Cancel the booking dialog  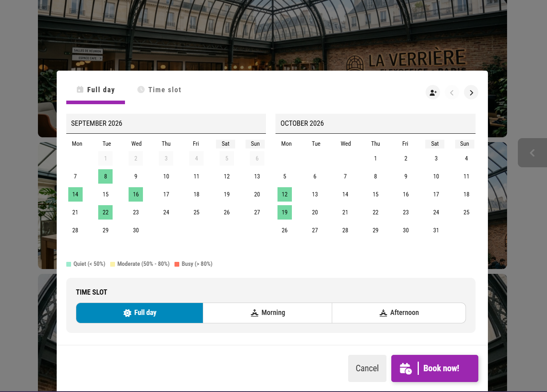tap(367, 368)
